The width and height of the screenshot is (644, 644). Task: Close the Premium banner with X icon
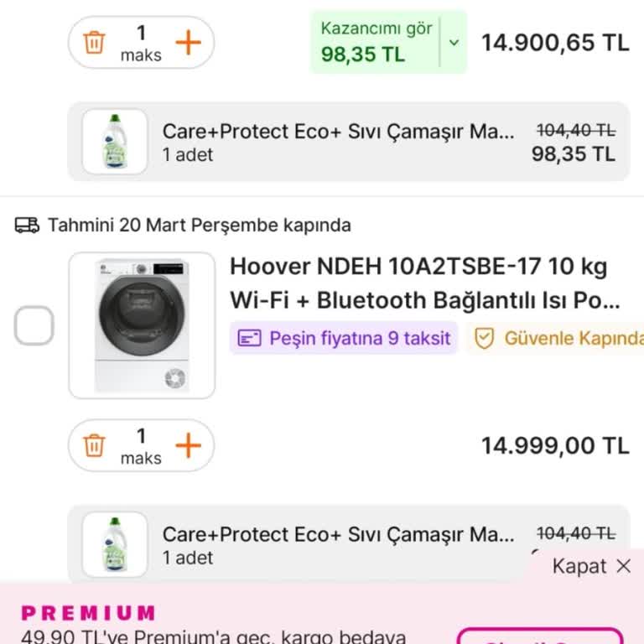(623, 566)
